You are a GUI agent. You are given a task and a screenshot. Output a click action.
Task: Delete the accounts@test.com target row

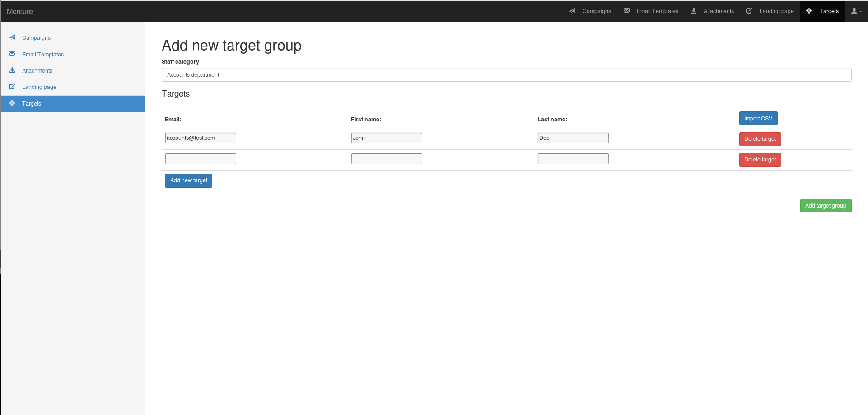coord(760,139)
